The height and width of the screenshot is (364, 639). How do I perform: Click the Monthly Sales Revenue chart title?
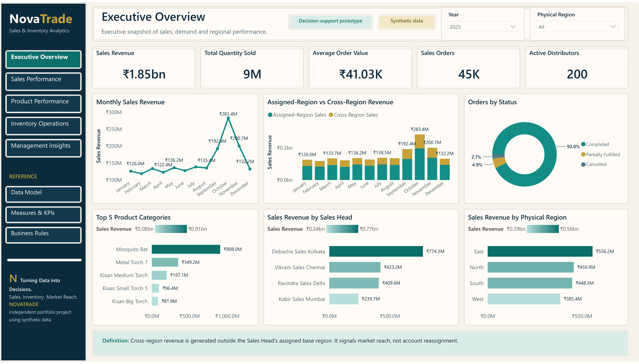(x=130, y=102)
